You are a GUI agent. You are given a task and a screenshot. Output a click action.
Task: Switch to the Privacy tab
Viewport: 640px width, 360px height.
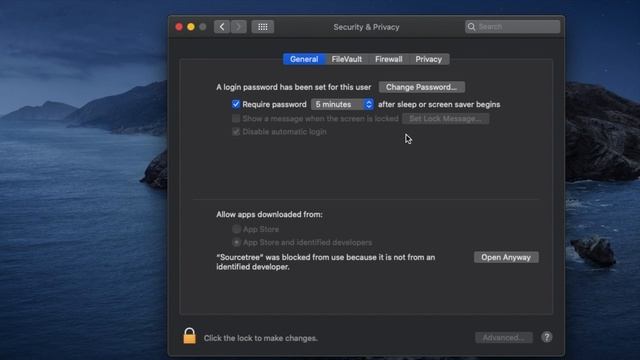click(429, 59)
